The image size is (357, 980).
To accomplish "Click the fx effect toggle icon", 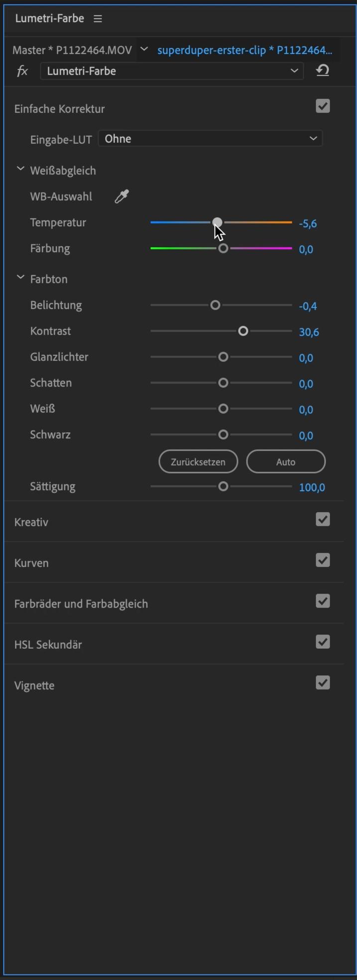I will pos(22,71).
